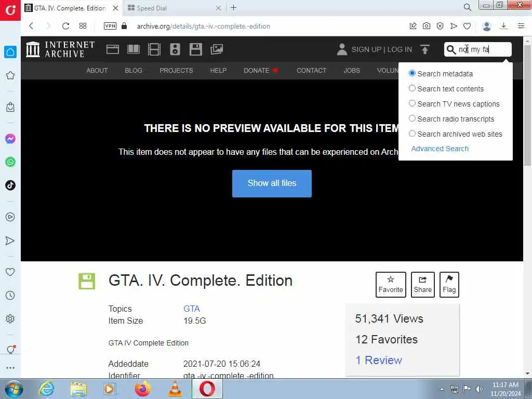Open the Speed Dial grid icon
Viewport: 532px width, 399px height.
point(83,26)
